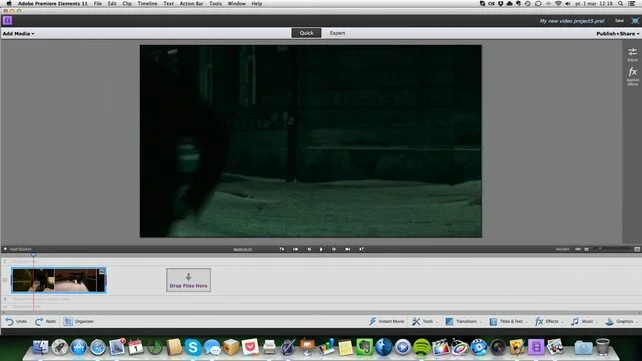The height and width of the screenshot is (361, 642).
Task: Click Redo in the action bar
Action: [x=45, y=322]
